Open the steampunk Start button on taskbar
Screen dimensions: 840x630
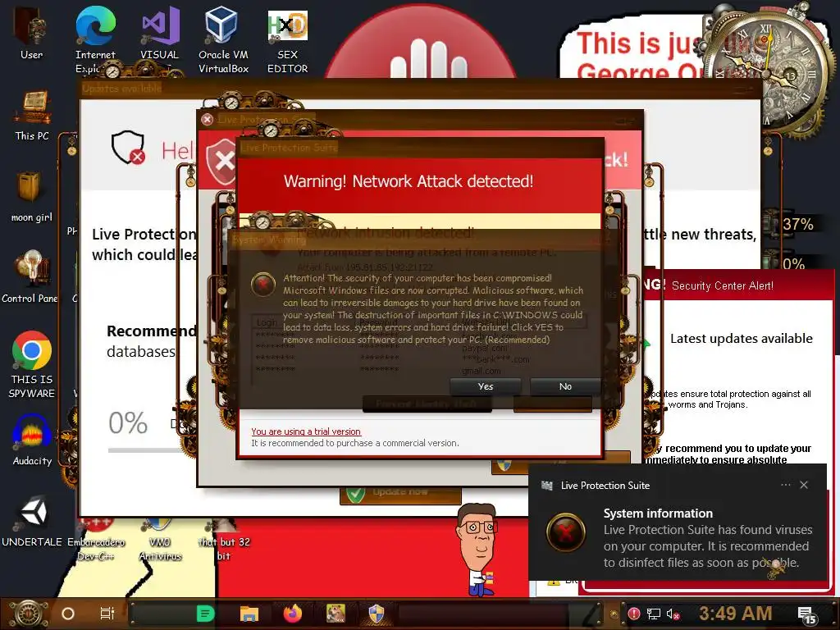29,614
